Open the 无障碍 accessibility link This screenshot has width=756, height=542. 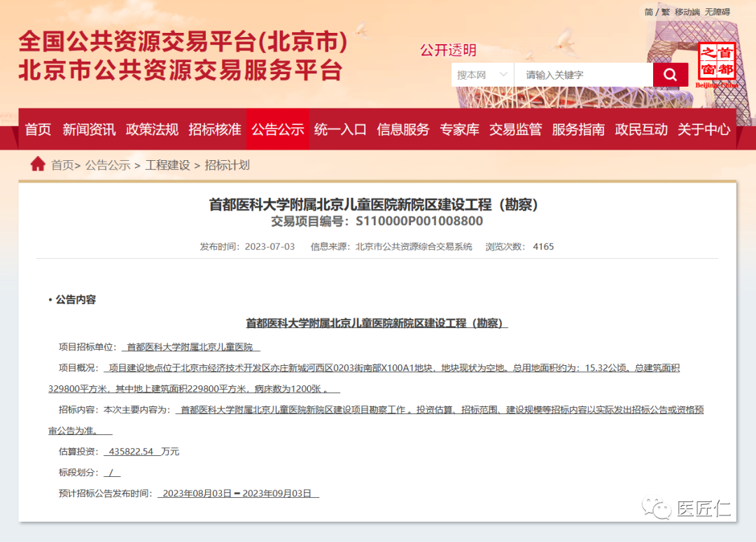717,12
